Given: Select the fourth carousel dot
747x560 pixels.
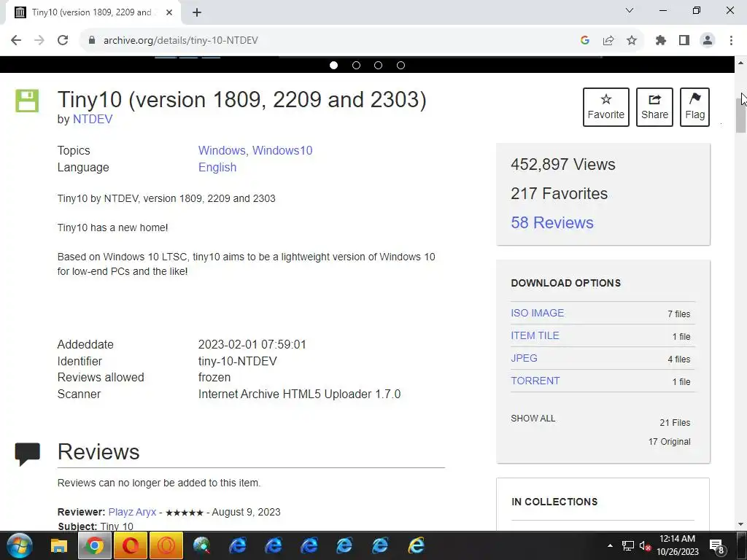Looking at the screenshot, I should (x=400, y=65).
